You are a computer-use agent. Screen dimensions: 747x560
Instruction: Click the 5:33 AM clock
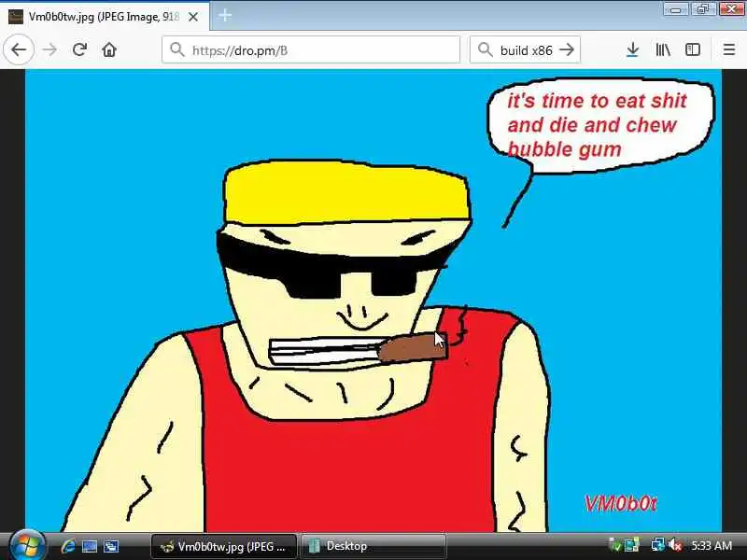tap(712, 546)
